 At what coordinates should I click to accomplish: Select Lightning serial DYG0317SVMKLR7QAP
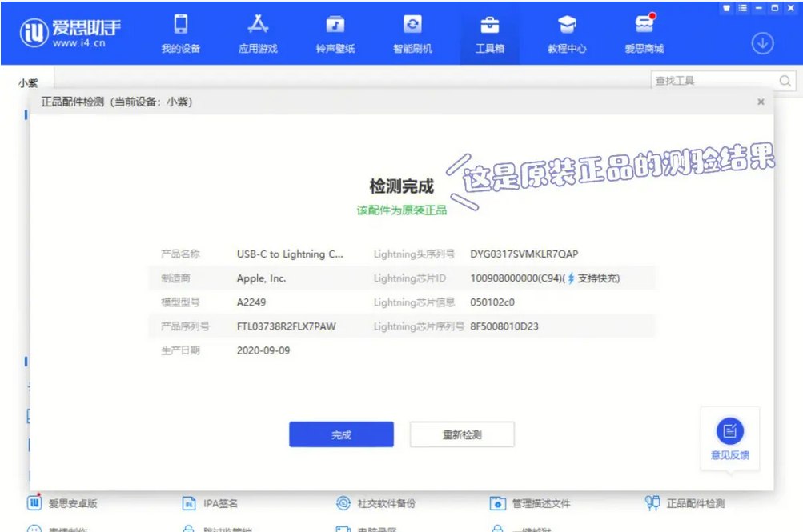[524, 254]
